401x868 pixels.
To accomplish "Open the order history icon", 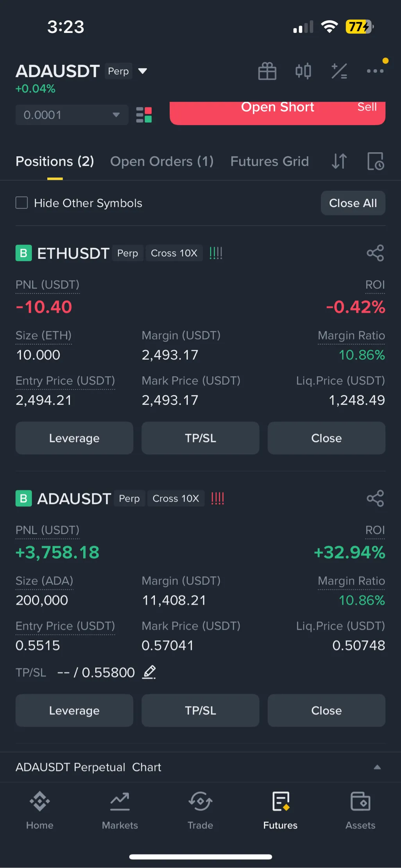I will pos(376,161).
